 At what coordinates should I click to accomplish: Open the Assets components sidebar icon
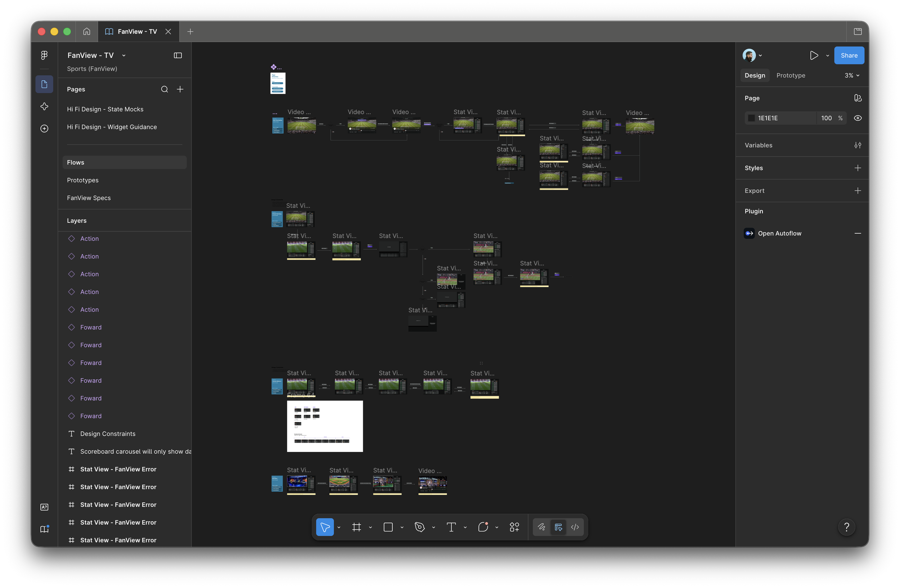pyautogui.click(x=44, y=106)
